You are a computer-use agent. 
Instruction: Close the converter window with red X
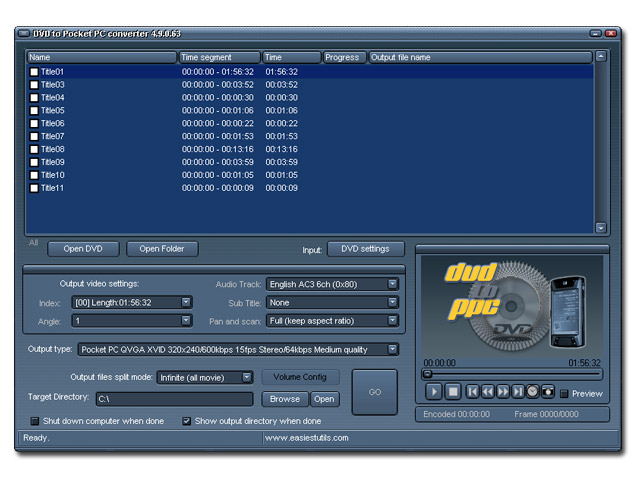pos(611,33)
